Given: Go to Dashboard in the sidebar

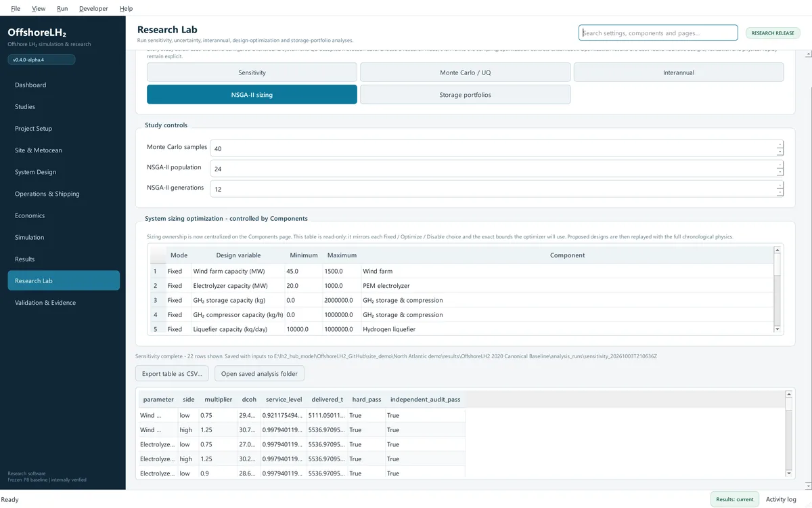Looking at the screenshot, I should 64,85.
